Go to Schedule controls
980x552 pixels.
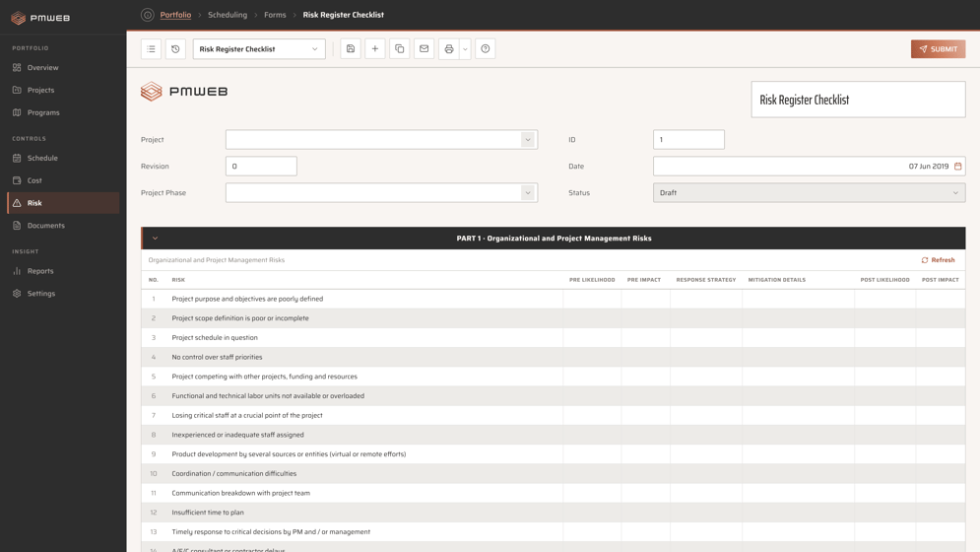[x=42, y=159]
